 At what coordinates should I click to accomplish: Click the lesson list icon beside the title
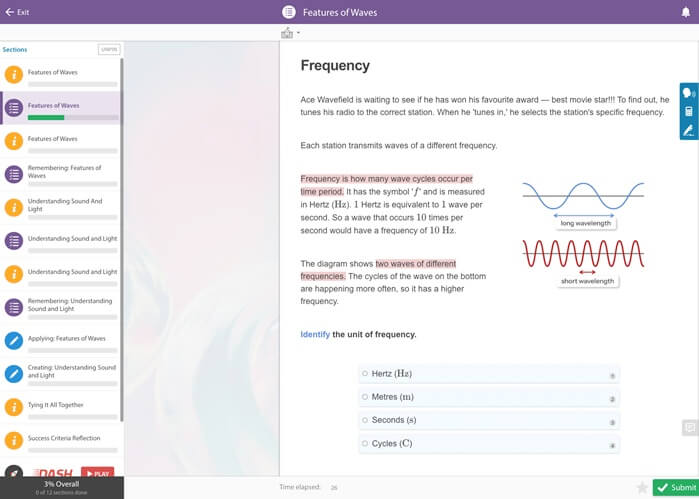[x=289, y=12]
